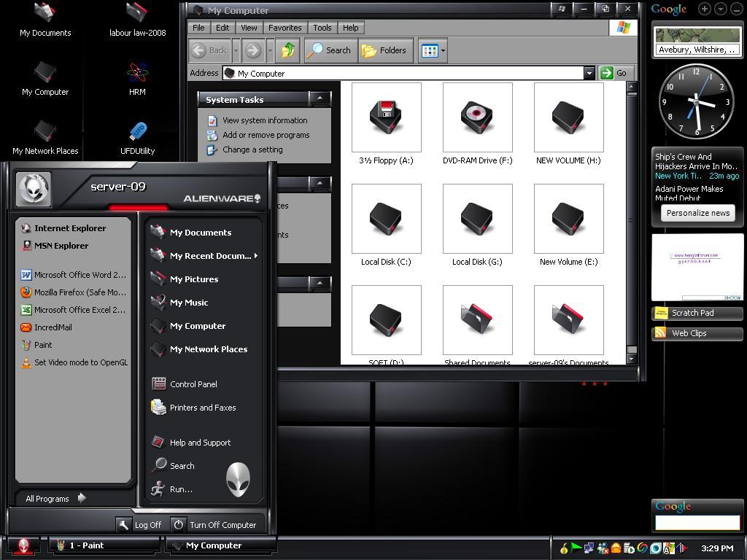
Task: Click Set Video mode to OpenGL
Action: (x=74, y=362)
